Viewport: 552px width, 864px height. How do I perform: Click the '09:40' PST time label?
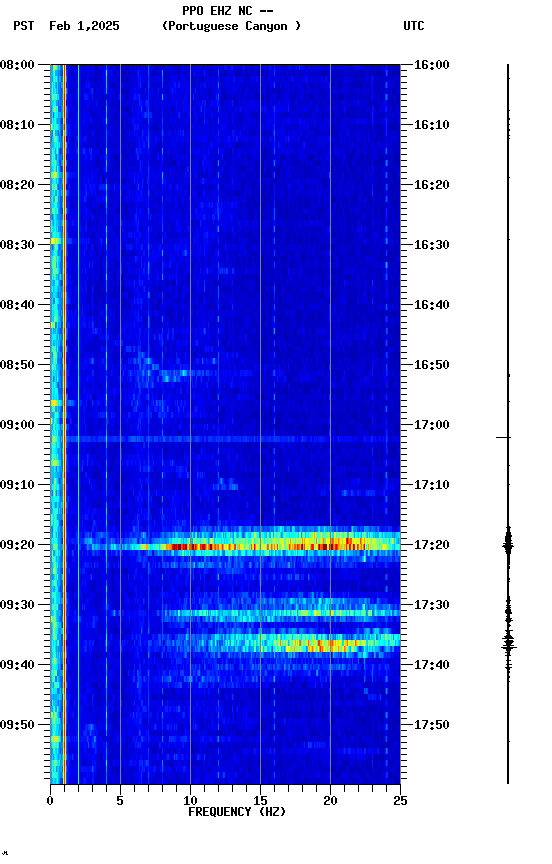(17, 666)
